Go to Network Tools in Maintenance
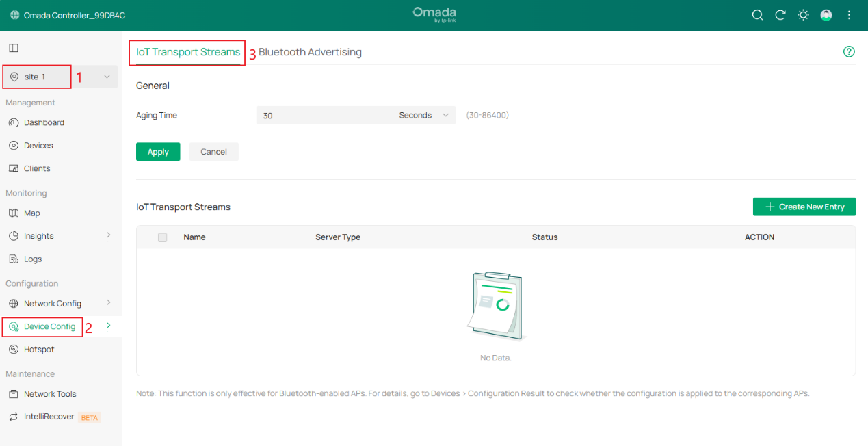The width and height of the screenshot is (868, 446). 50,394
